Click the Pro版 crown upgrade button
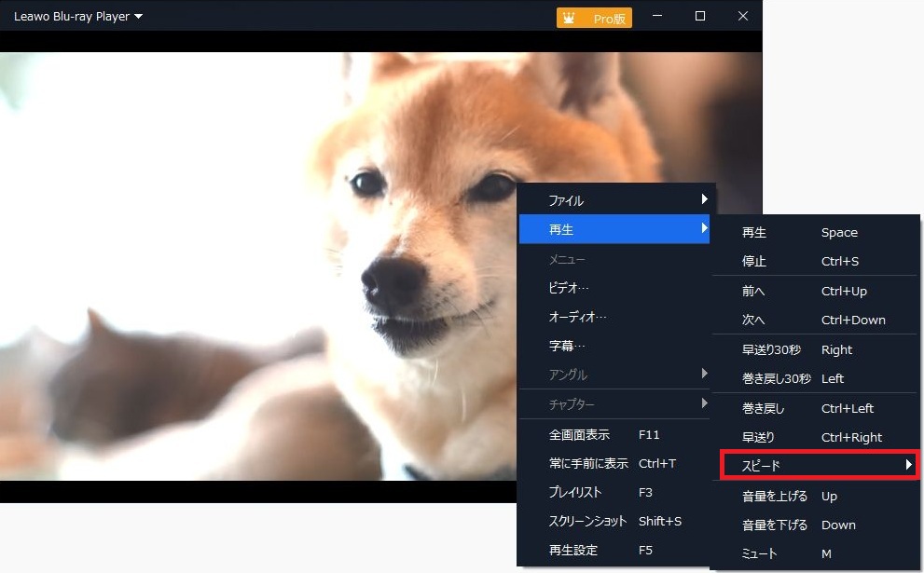The height and width of the screenshot is (573, 924). point(594,18)
